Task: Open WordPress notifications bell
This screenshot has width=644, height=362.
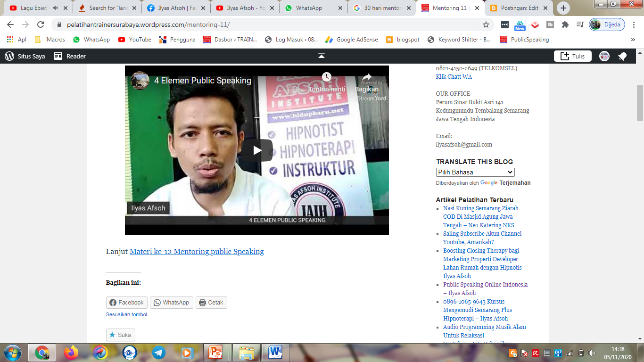Action: tap(622, 56)
